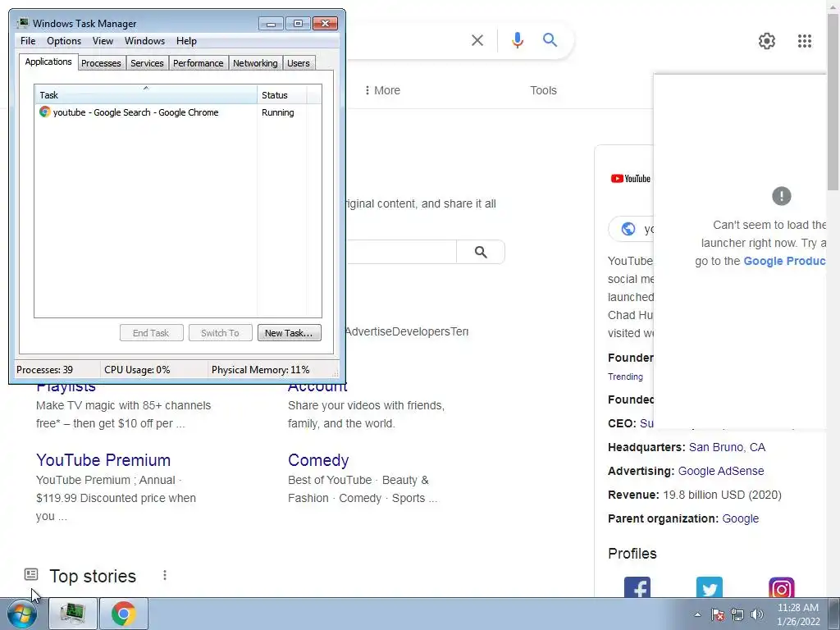Screen dimensions: 840x630
Task: Click Task Manager icon in the taskbar
Action: (x=73, y=614)
